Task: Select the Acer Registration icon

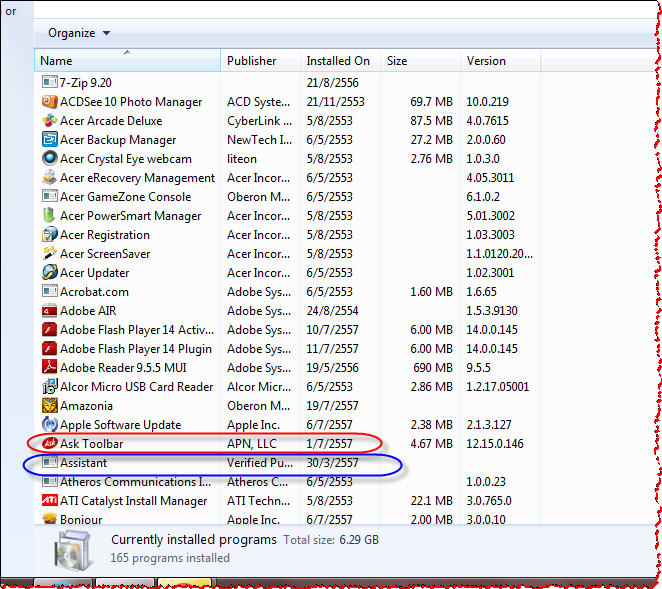Action: coord(49,234)
